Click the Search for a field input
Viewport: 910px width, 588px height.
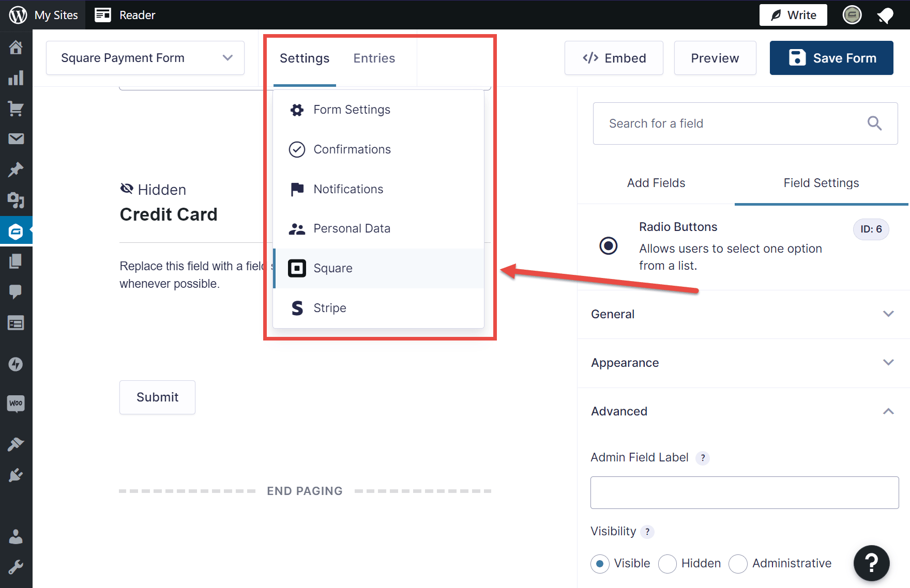(x=745, y=123)
